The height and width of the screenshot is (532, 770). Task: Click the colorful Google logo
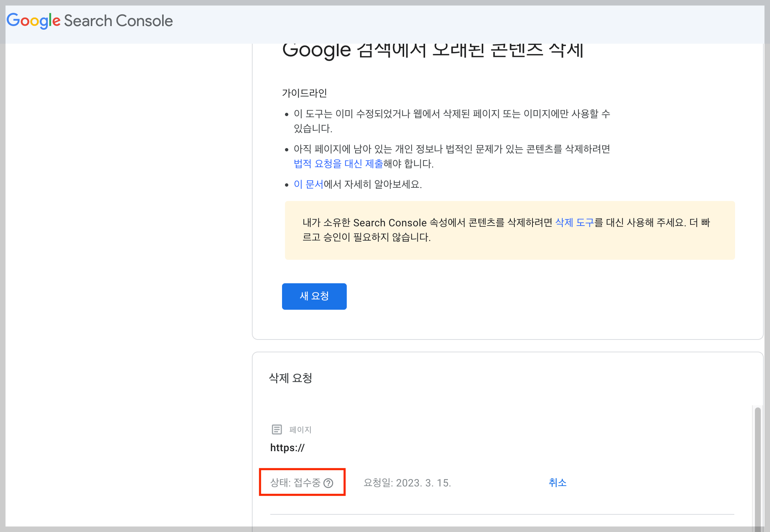[x=33, y=21]
